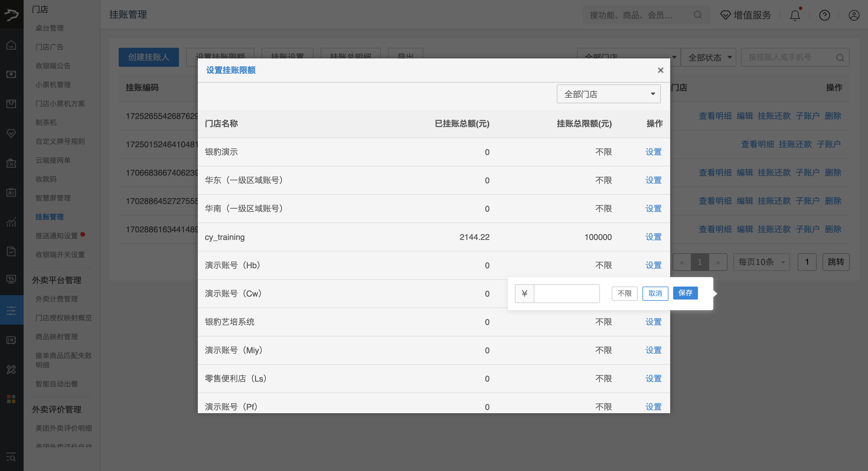Click the 不限 option in the amount popup
The image size is (868, 471).
point(624,293)
